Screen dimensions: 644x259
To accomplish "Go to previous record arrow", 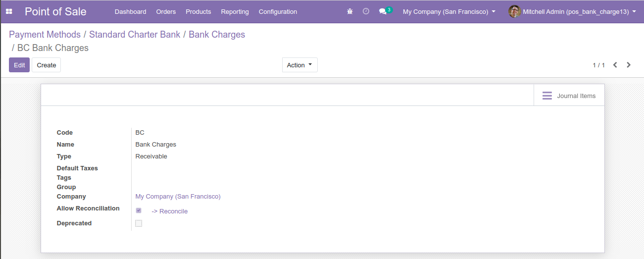I will pos(615,65).
